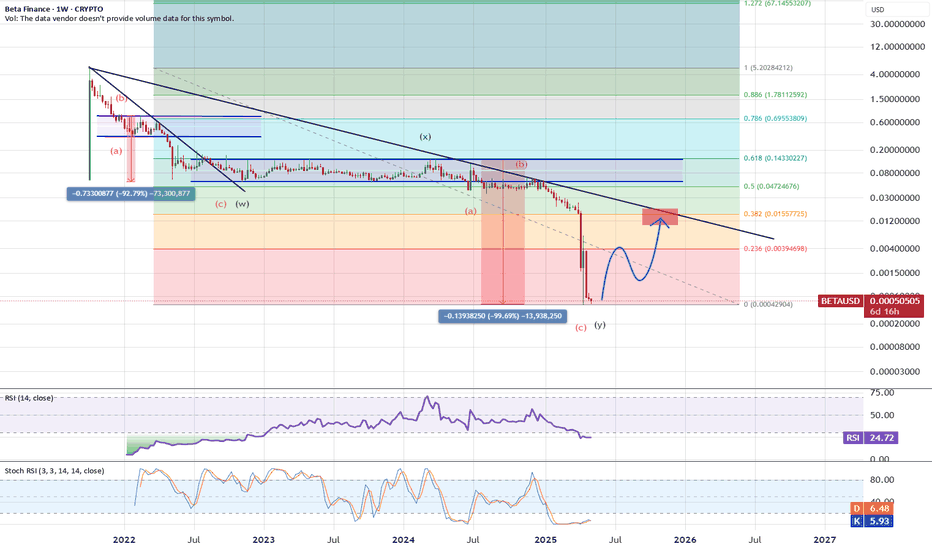Screen dimensions: 932x550
Task: Click the (x) Elliott wave label
Action: (x=425, y=137)
